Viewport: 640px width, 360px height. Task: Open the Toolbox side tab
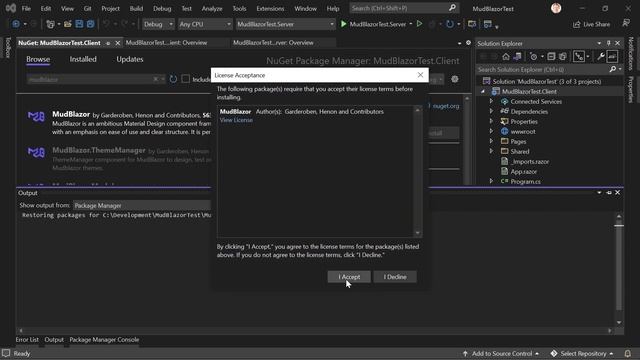click(x=8, y=47)
